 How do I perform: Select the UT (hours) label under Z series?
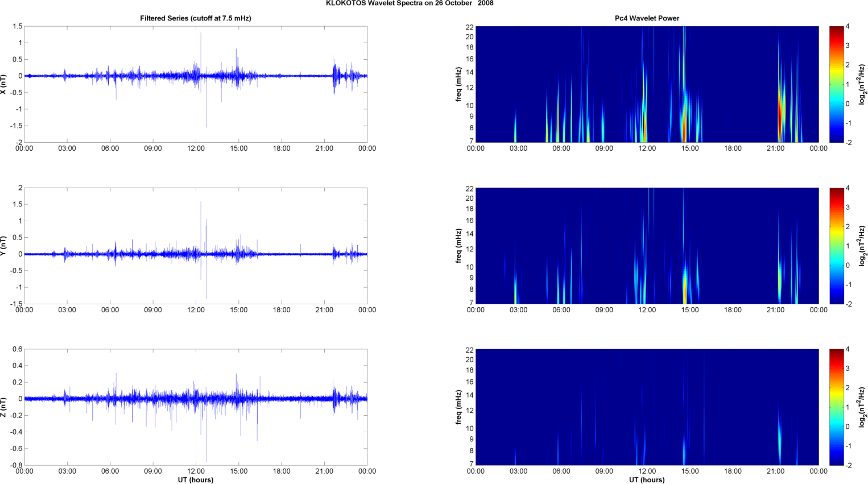[195, 479]
